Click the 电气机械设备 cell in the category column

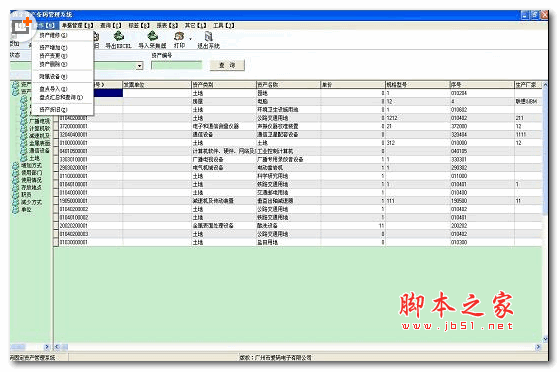coord(224,168)
